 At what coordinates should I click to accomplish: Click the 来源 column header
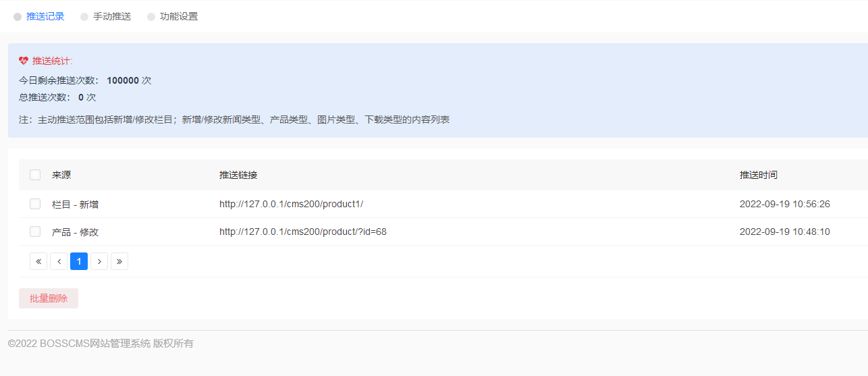tap(61, 175)
